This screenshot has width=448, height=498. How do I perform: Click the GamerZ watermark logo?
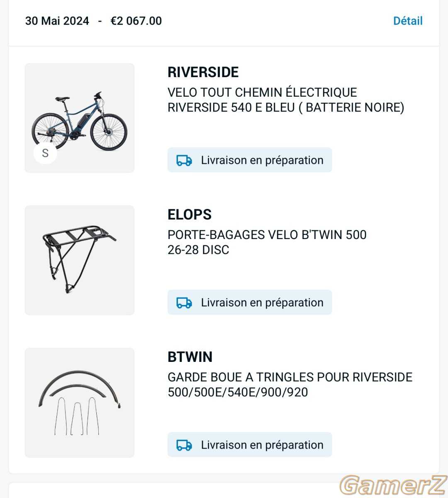point(393,485)
